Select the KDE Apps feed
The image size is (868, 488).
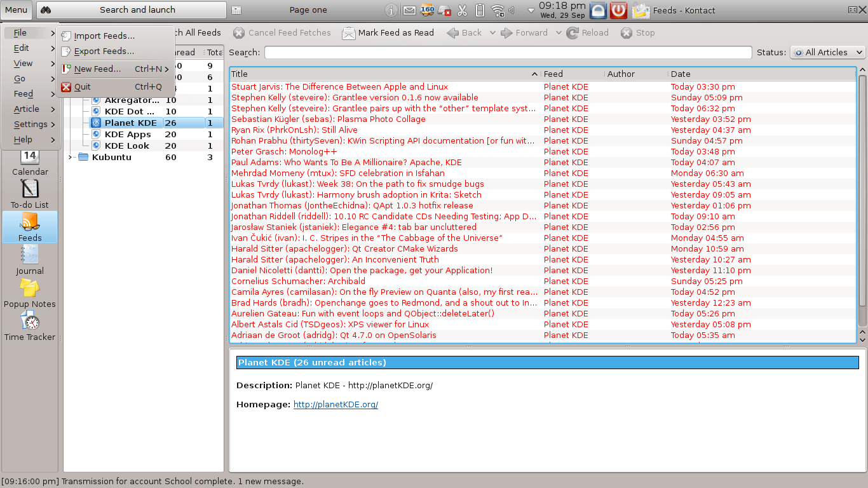pos(128,135)
